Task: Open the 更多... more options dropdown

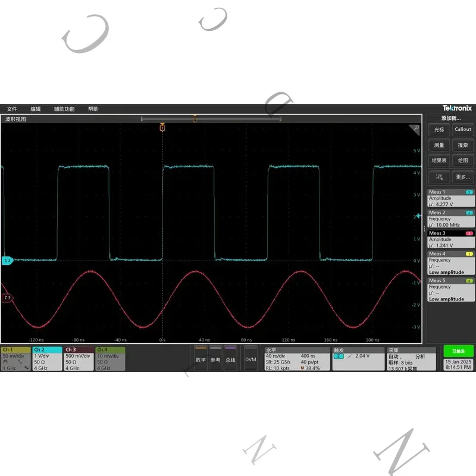Action: coord(463,177)
